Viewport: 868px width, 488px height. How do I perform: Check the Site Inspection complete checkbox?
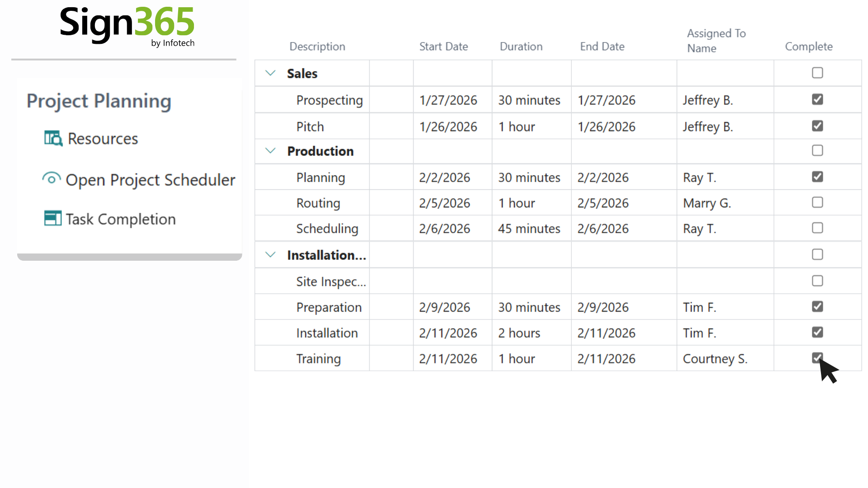[817, 281]
